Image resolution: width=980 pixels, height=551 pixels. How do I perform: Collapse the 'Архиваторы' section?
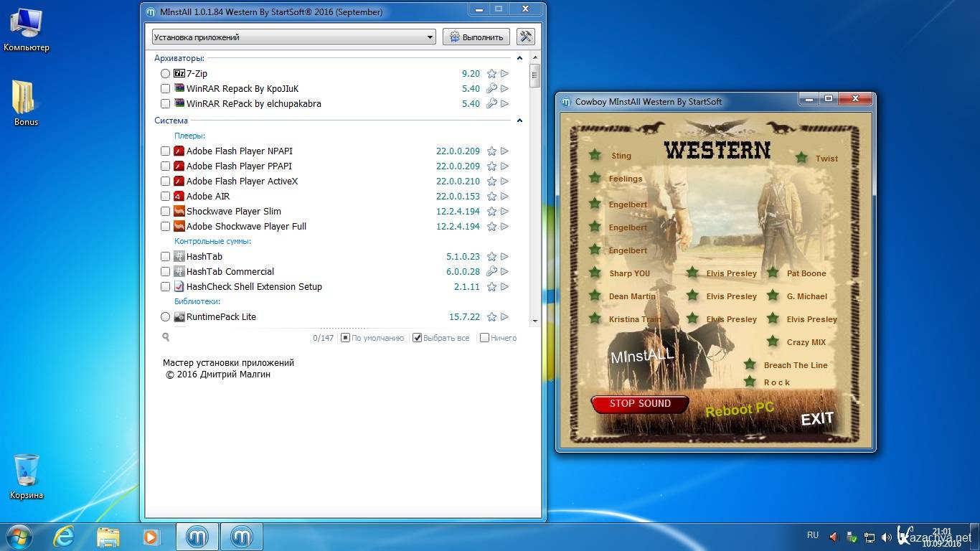519,58
